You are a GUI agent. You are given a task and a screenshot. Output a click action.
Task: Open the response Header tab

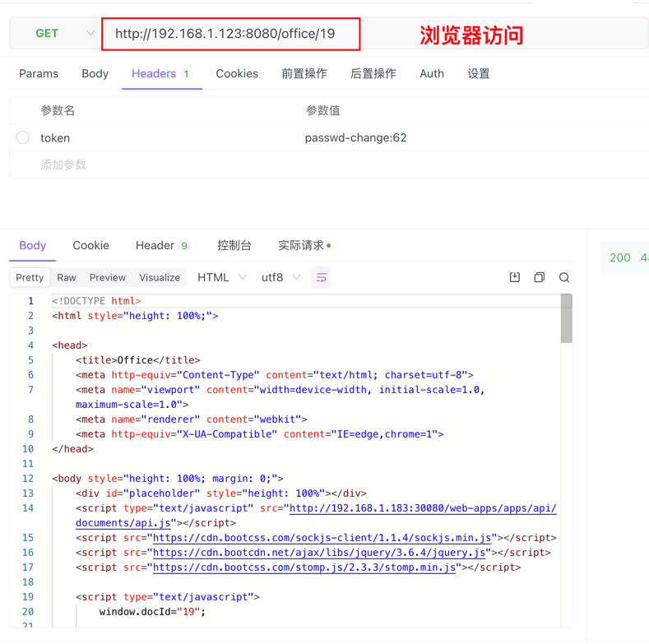[x=162, y=245]
